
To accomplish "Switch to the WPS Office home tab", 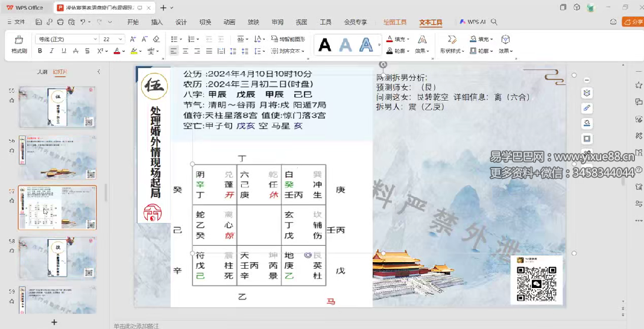I will coord(25,8).
